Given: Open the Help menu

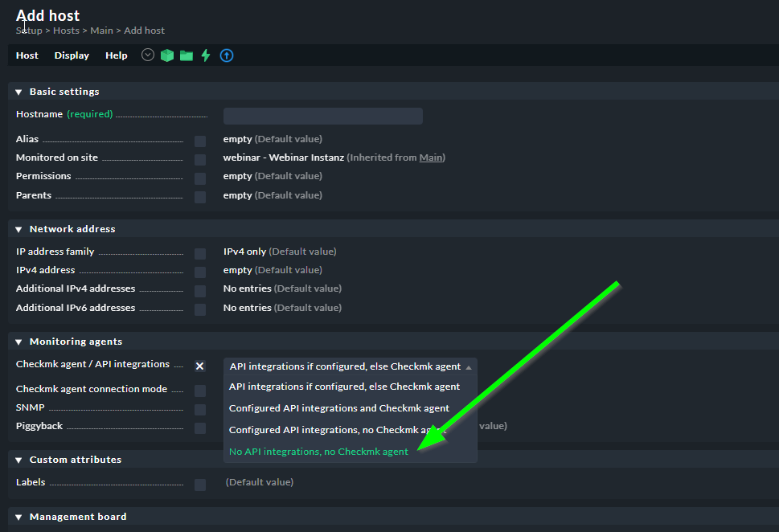Looking at the screenshot, I should click(x=117, y=55).
